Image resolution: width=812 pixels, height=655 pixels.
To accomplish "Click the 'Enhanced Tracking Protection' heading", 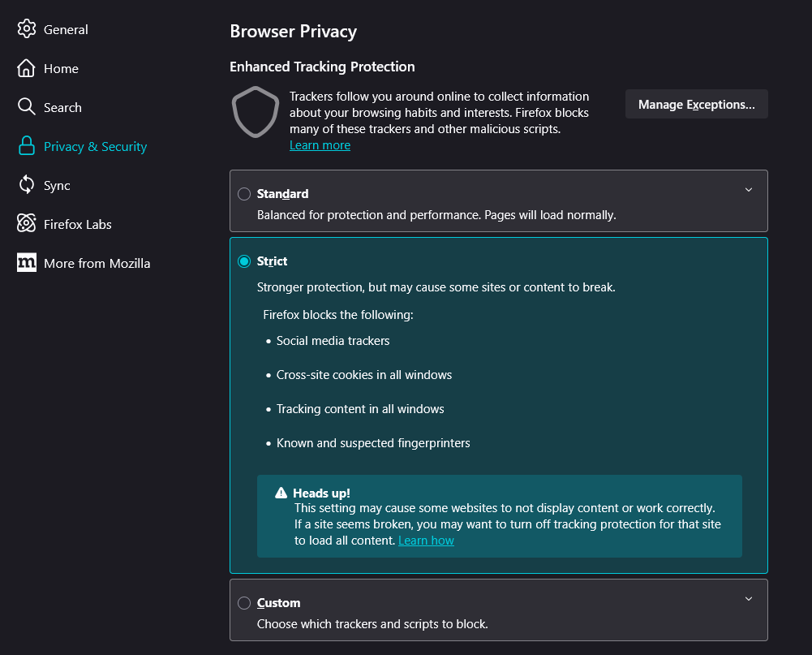I will [322, 67].
